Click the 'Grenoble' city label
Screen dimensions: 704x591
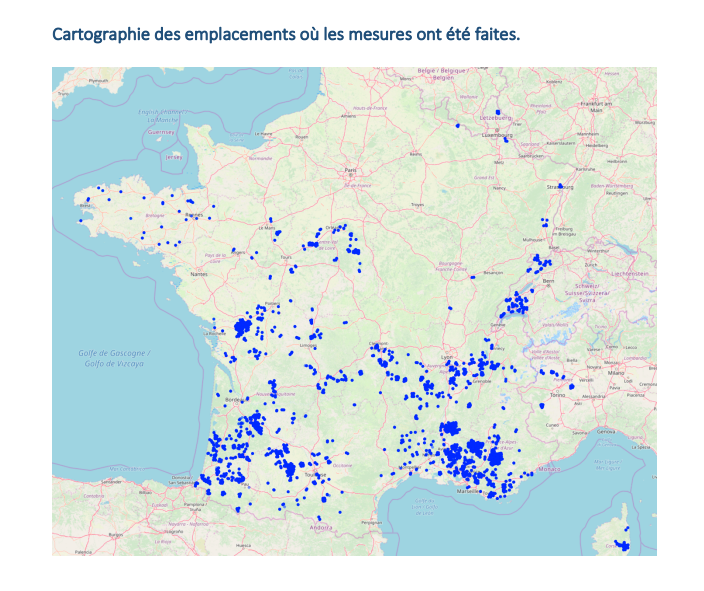click(x=482, y=381)
